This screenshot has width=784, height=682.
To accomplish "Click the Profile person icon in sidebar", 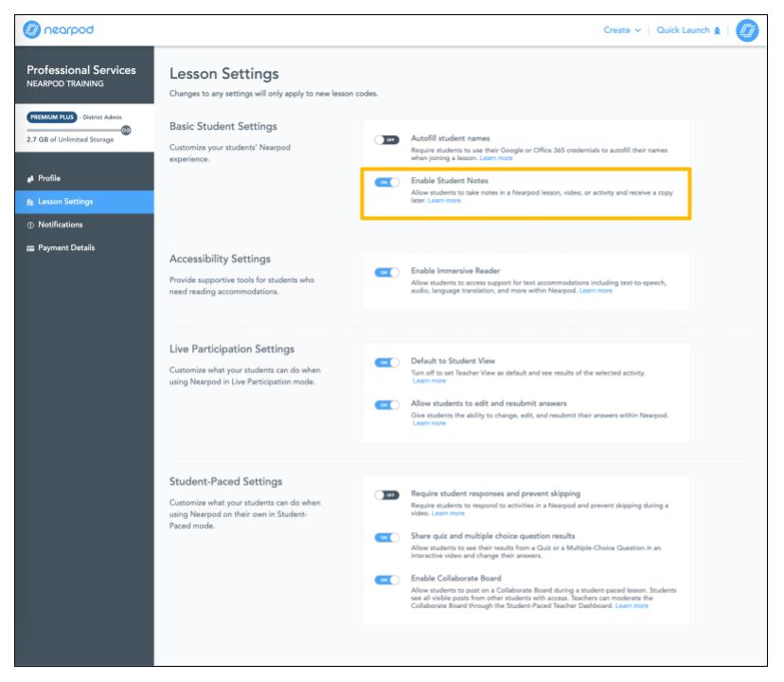I will 30,178.
